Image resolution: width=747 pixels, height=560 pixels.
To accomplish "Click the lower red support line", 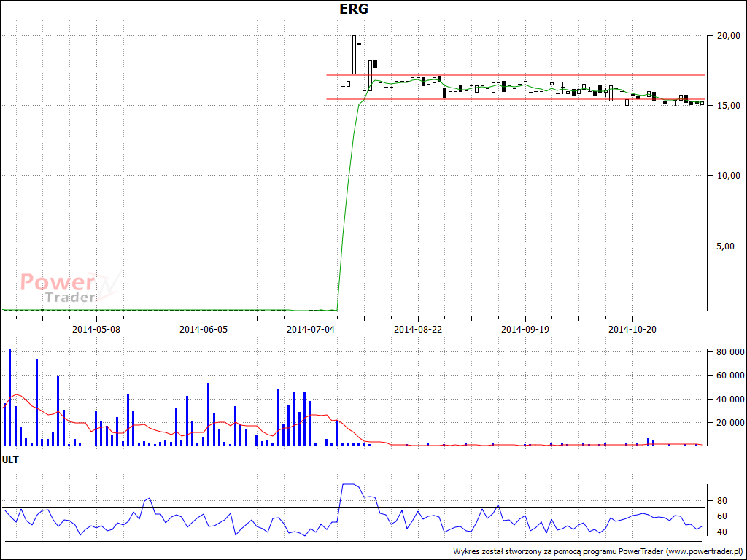I will pyautogui.click(x=516, y=99).
